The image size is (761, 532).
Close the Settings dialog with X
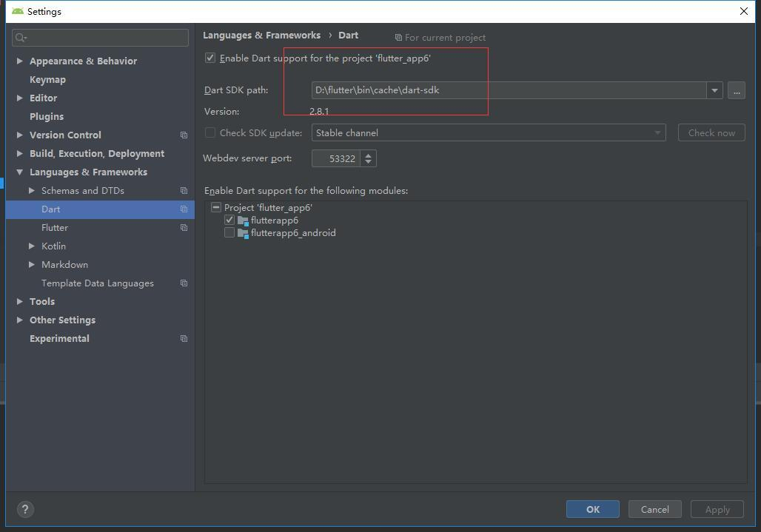click(743, 11)
